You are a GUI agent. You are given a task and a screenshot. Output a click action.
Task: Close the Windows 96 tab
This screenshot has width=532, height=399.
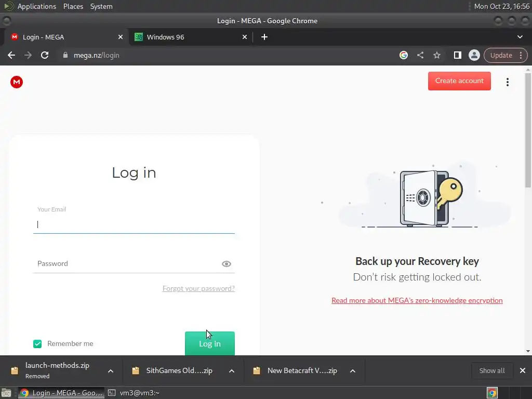(245, 37)
